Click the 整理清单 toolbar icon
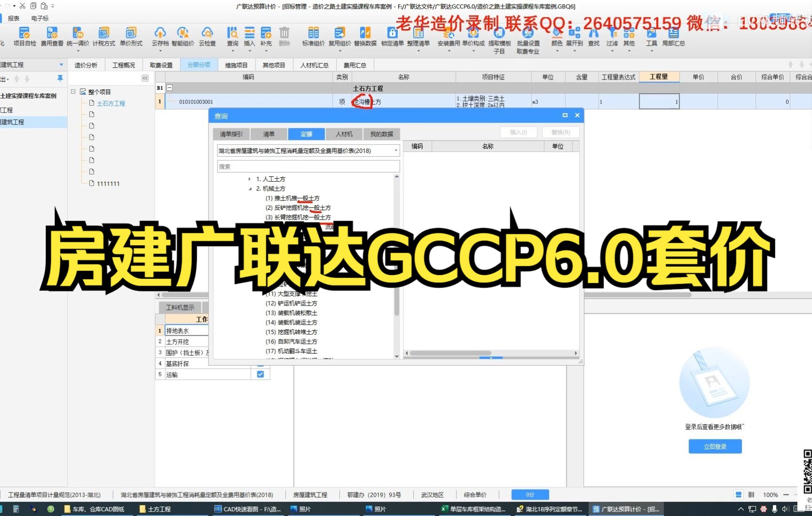This screenshot has width=812, height=516. point(418,37)
